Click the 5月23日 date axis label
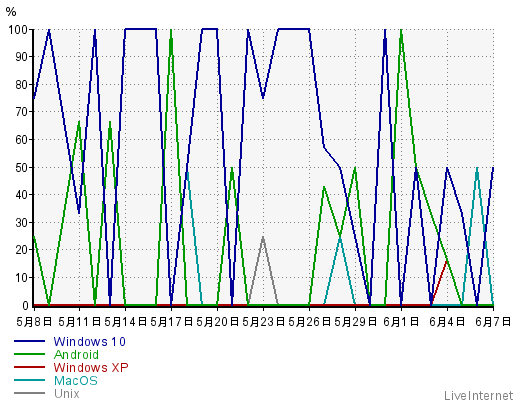The image size is (520, 405). click(263, 322)
